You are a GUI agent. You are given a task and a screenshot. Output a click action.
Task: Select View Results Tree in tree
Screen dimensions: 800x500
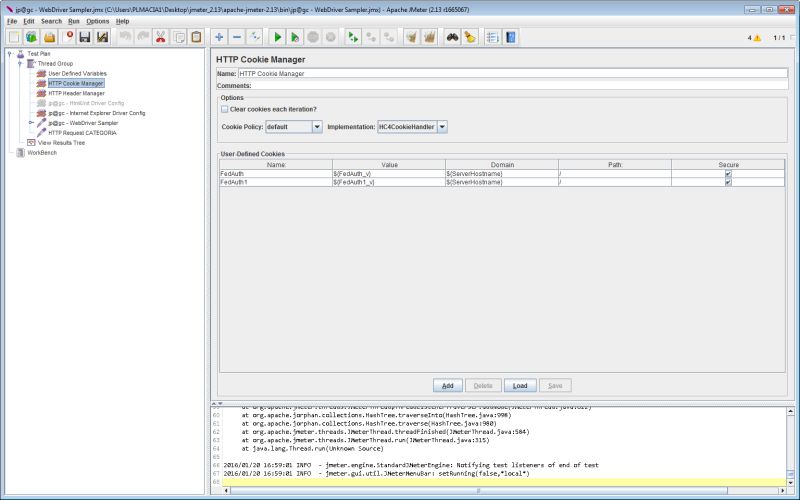coord(61,143)
